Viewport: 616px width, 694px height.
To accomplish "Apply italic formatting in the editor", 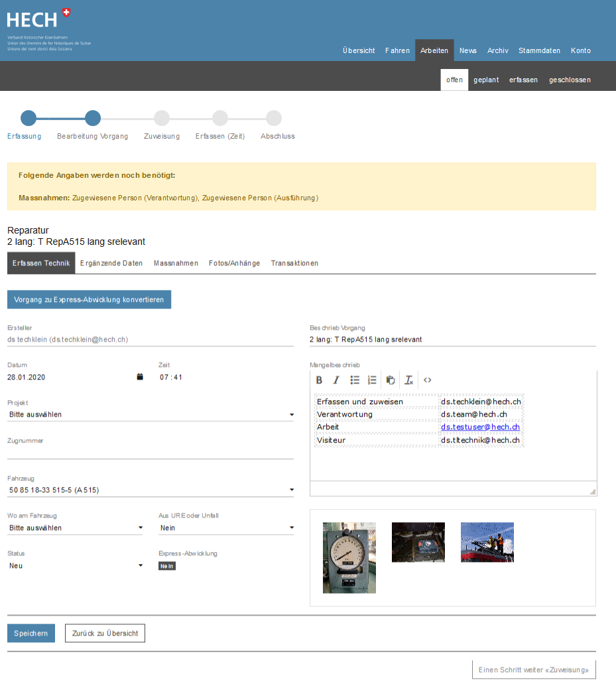I will coord(336,380).
